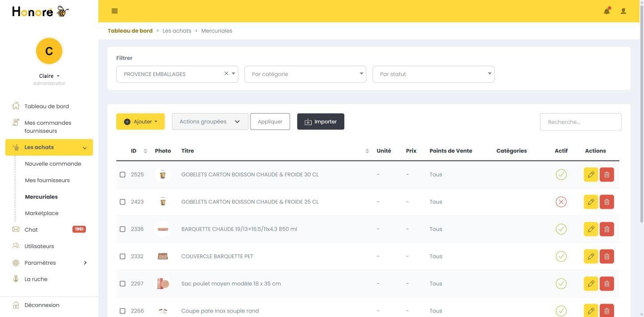The width and height of the screenshot is (644, 317).
Task: Click the Déconnexion link
Action: (x=42, y=305)
